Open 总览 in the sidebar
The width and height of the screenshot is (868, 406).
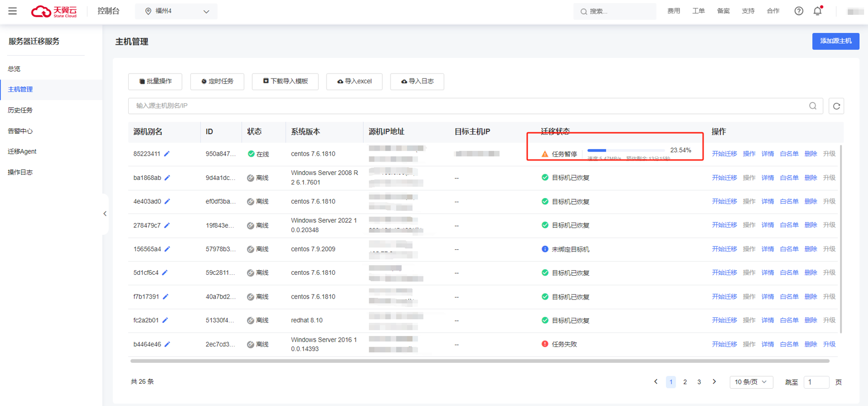click(x=14, y=68)
